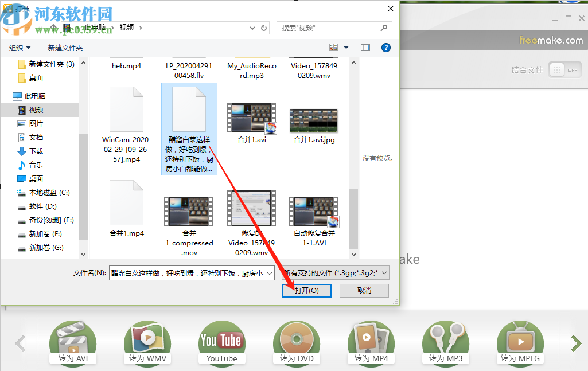The image size is (588, 371).
Task: Select the heb.mp4 file
Action: click(126, 65)
